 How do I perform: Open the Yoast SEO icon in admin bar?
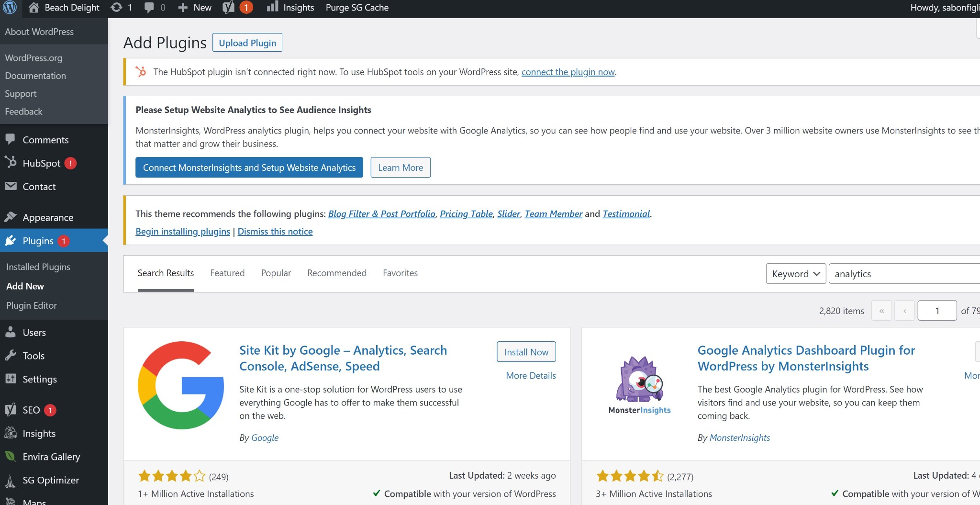click(229, 7)
